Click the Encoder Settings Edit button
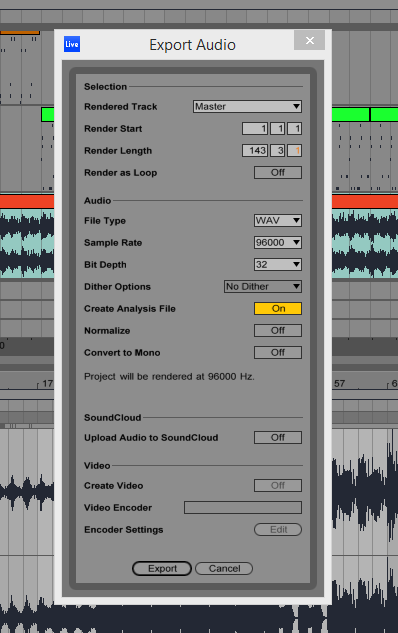Viewport: 398px width, 633px height. (278, 530)
